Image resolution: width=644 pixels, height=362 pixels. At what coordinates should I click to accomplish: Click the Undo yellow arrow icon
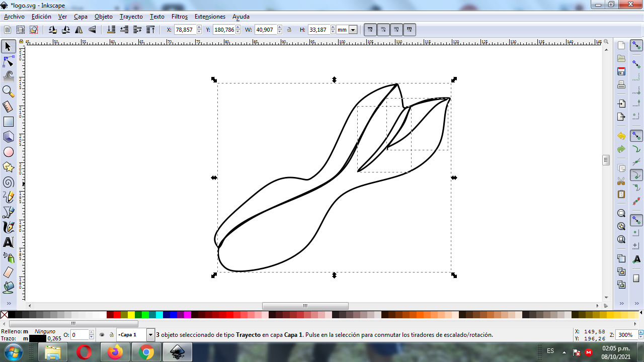[x=621, y=136]
